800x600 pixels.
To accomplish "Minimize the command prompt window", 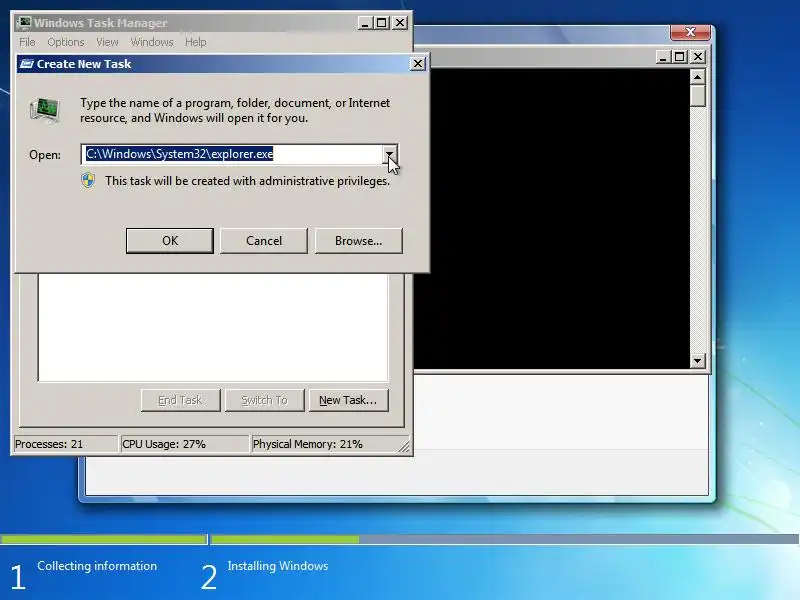I will click(662, 57).
